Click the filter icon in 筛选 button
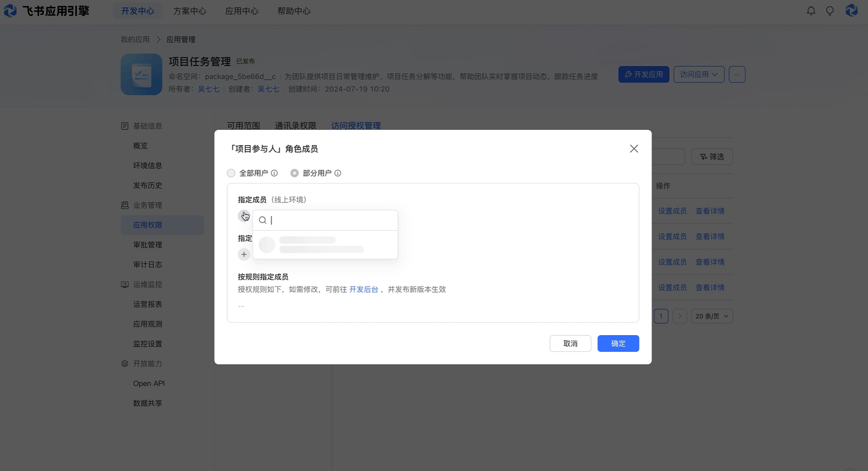 (703, 157)
